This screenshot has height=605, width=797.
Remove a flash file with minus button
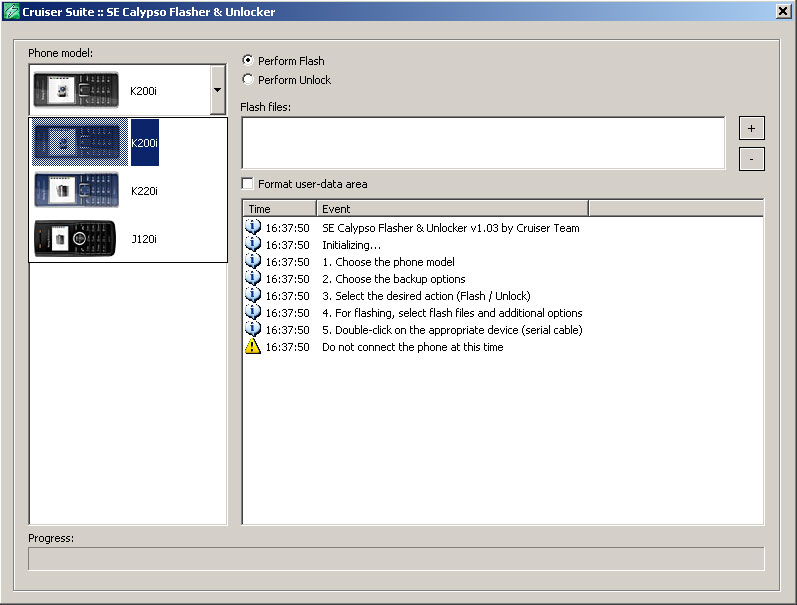tap(751, 159)
